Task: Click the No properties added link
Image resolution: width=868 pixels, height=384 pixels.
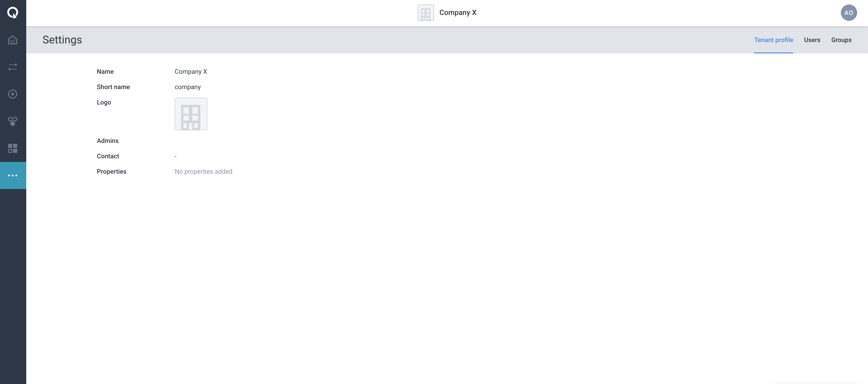Action: point(203,171)
